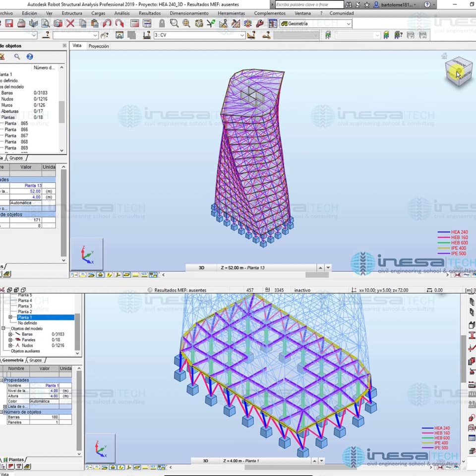Image resolution: width=476 pixels, height=476 pixels.
Task: Open the Dimensionamiento menu
Action: click(x=189, y=13)
